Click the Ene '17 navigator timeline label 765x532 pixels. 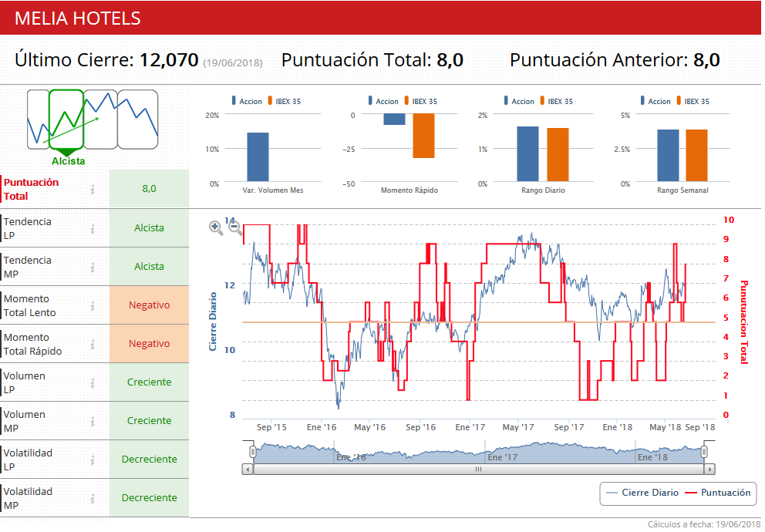point(503,457)
